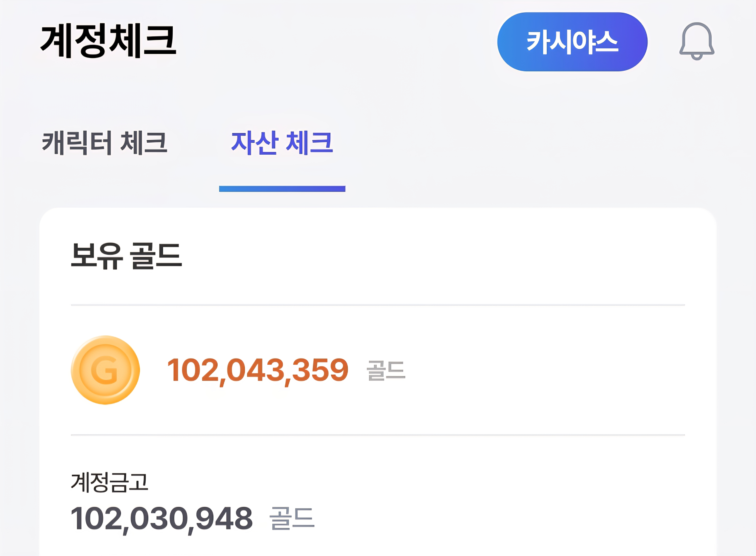The height and width of the screenshot is (556, 756).
Task: Click the blue underline below 자산 체크
Action: 282,189
